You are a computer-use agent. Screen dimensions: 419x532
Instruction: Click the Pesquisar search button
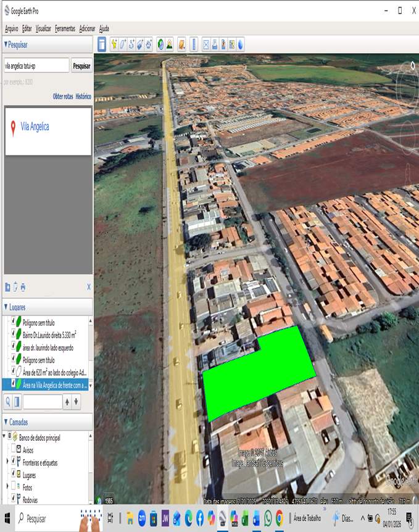coord(81,65)
